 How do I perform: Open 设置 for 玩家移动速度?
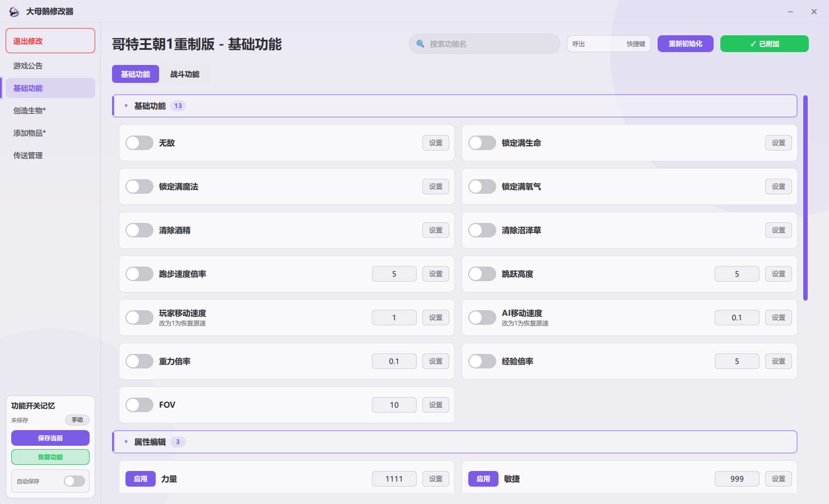point(436,318)
